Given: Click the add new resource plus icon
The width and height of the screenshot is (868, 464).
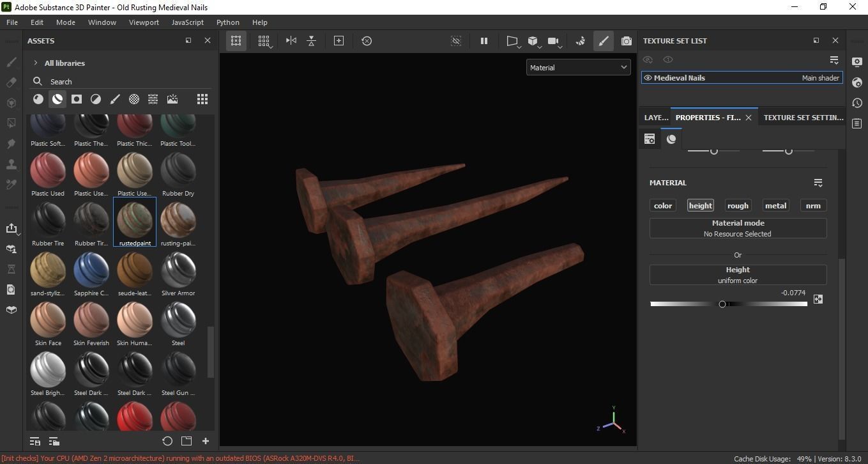Looking at the screenshot, I should pos(206,441).
